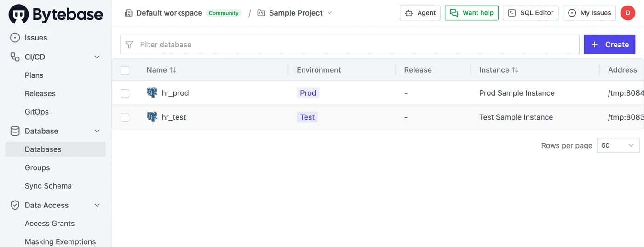The width and height of the screenshot is (644, 247).
Task: Click Prod Sample Instance cell
Action: (x=517, y=93)
